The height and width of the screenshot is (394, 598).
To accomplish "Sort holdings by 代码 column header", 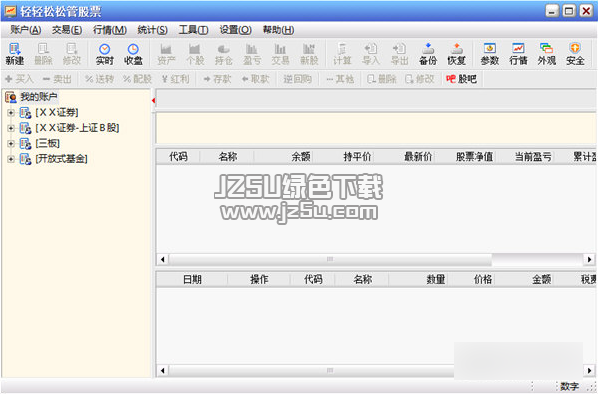I will coord(178,157).
